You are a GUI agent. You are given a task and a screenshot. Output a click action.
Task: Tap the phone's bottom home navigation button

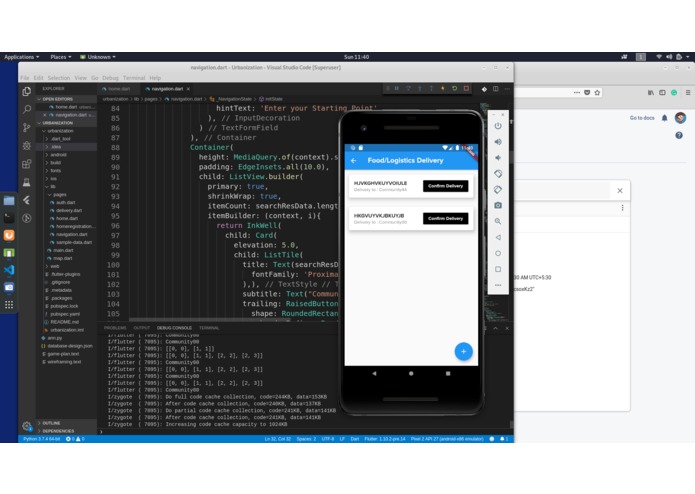point(411,373)
